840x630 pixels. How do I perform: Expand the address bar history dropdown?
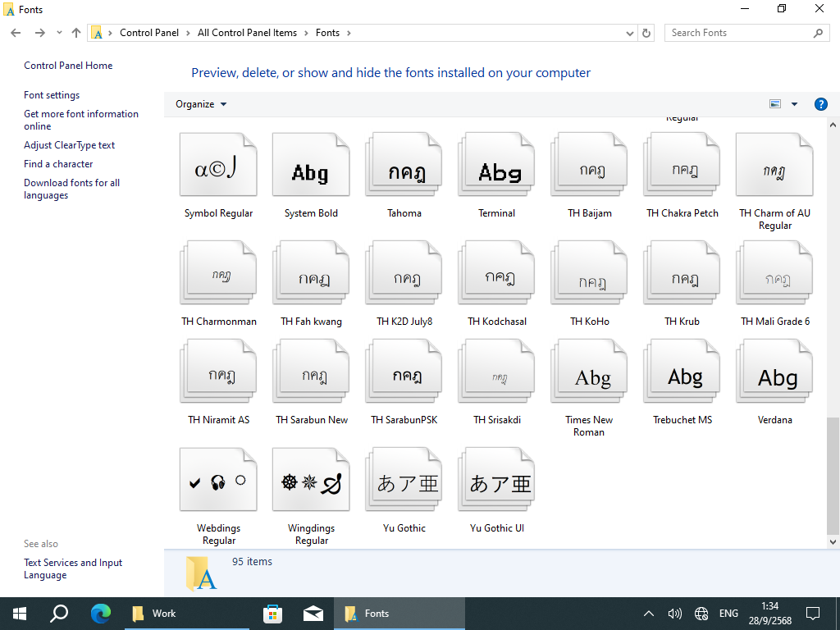coord(630,33)
